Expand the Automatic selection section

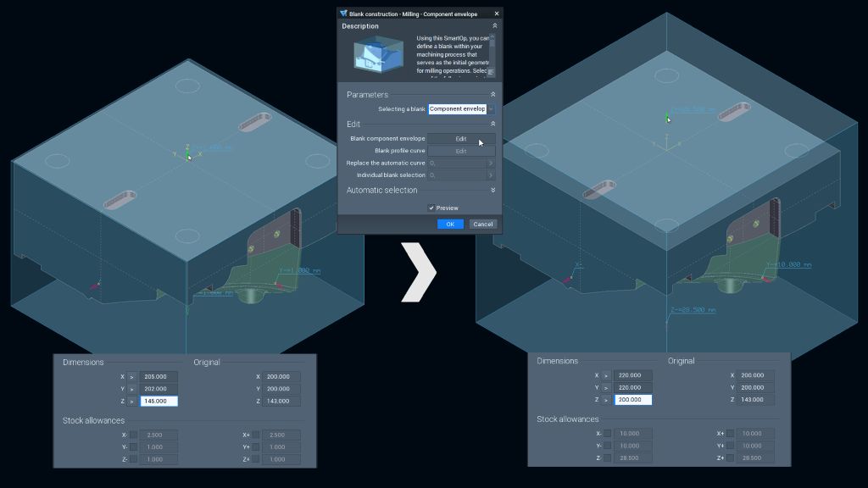(492, 191)
